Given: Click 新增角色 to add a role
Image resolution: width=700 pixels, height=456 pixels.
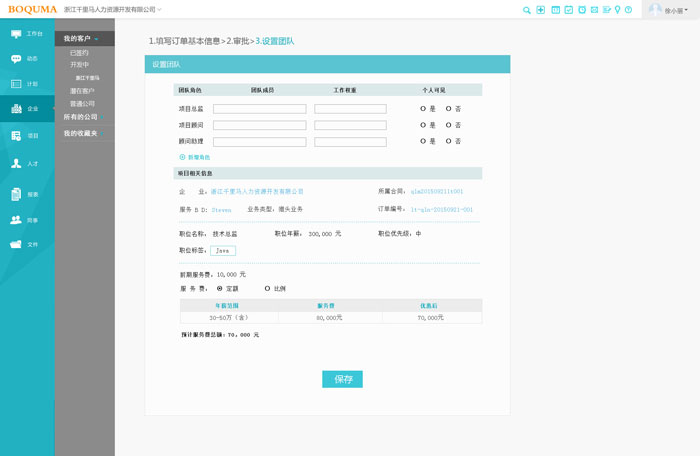Looking at the screenshot, I should (x=195, y=157).
